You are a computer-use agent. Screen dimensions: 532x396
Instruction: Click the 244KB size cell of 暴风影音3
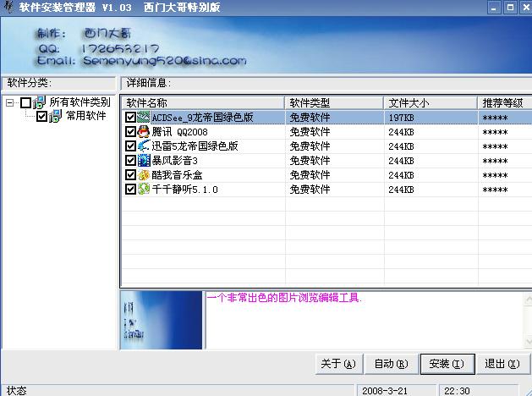tap(401, 161)
